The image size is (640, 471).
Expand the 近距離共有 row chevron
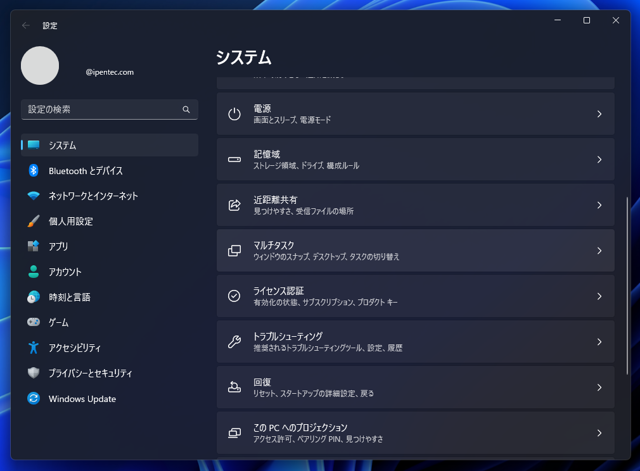[x=599, y=205]
